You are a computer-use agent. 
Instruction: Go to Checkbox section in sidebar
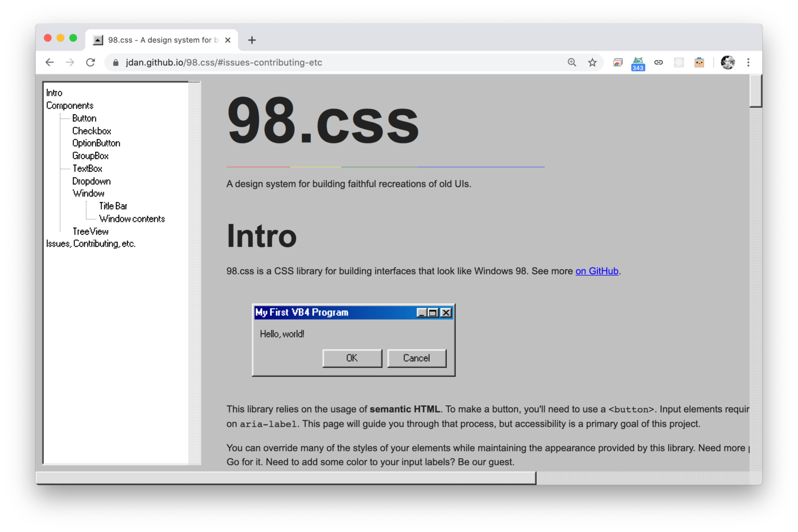pos(91,131)
